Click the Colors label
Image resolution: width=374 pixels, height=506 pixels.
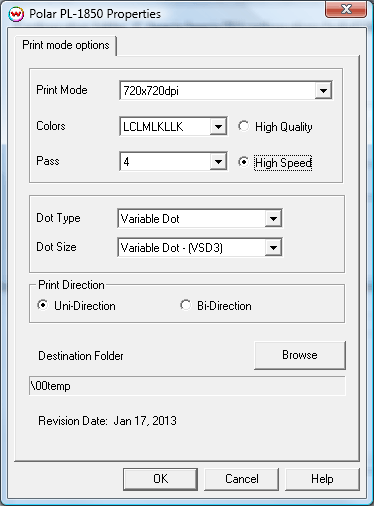(51, 126)
